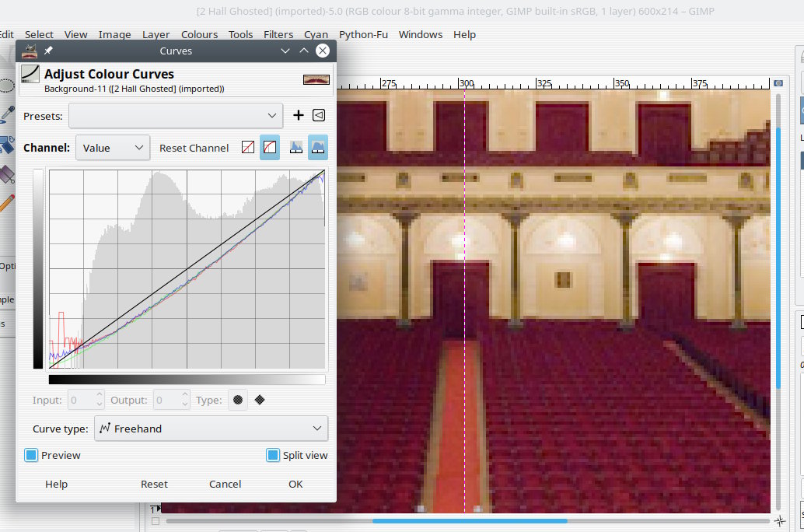
Task: Toggle the Split view checkbox
Action: click(273, 455)
